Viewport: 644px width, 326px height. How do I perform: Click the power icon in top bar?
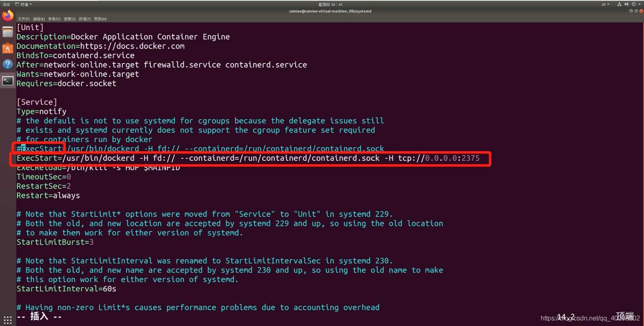point(633,4)
